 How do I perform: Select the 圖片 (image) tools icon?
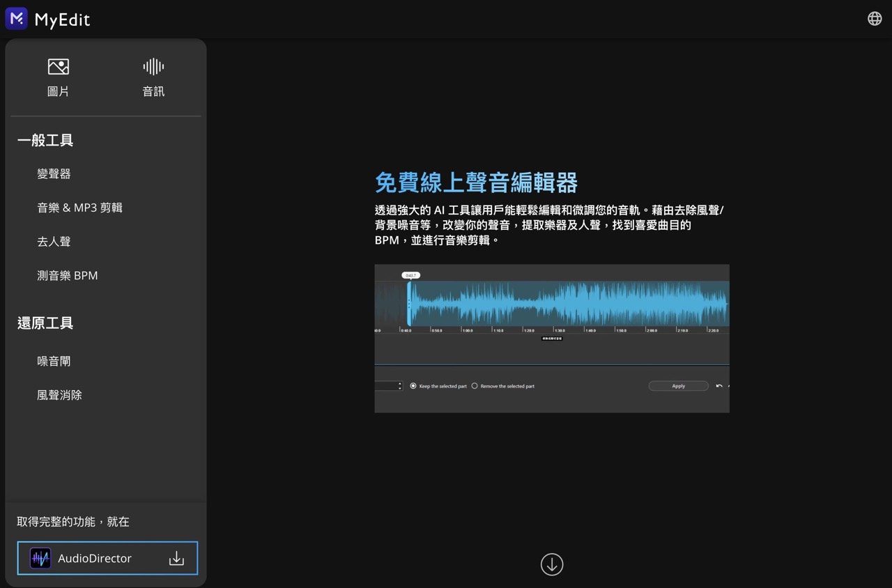click(x=58, y=66)
